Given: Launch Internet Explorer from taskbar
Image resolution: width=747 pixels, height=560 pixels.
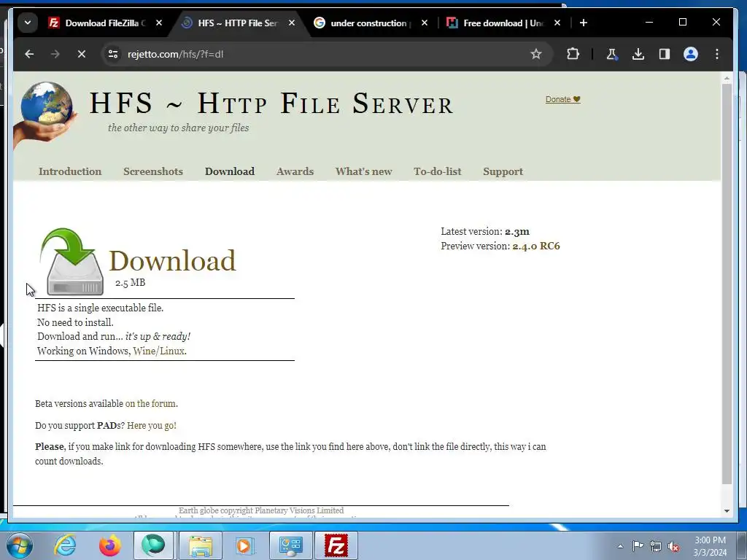Looking at the screenshot, I should [x=65, y=545].
